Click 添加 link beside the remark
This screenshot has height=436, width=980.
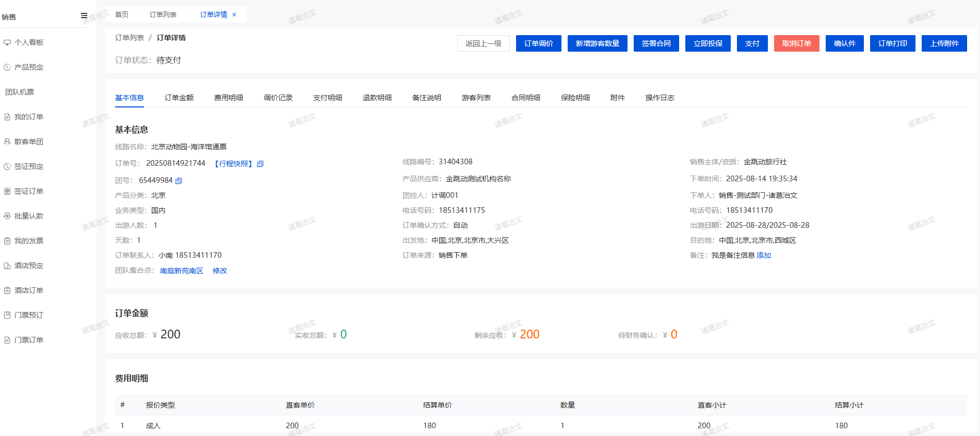point(764,255)
